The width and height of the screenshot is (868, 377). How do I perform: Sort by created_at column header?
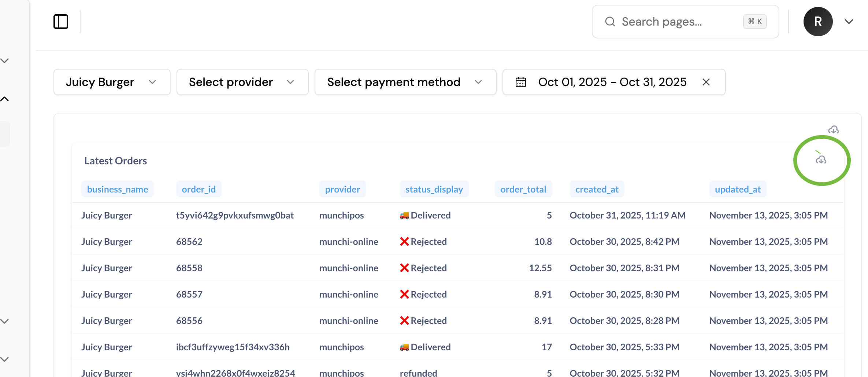[597, 189]
